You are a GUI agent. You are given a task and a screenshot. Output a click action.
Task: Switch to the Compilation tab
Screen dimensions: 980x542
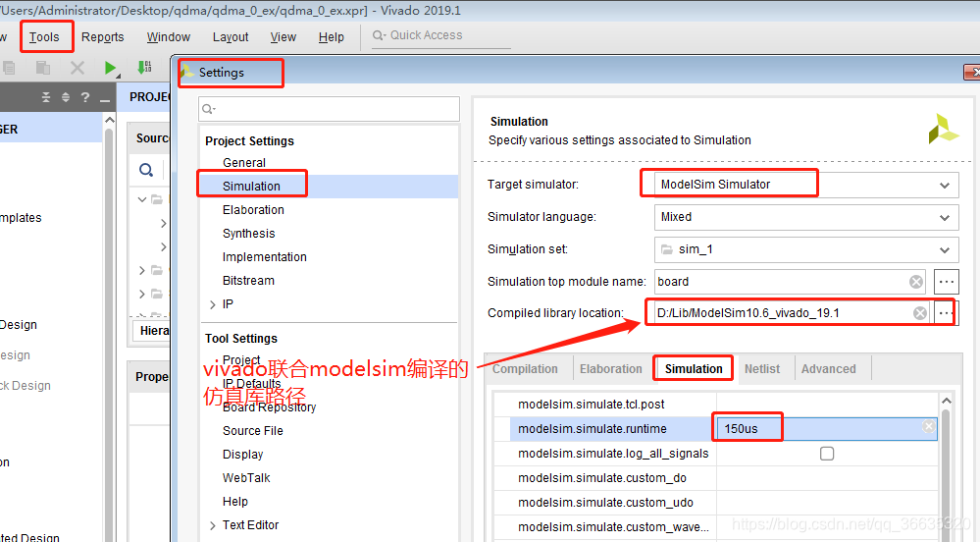(x=525, y=368)
